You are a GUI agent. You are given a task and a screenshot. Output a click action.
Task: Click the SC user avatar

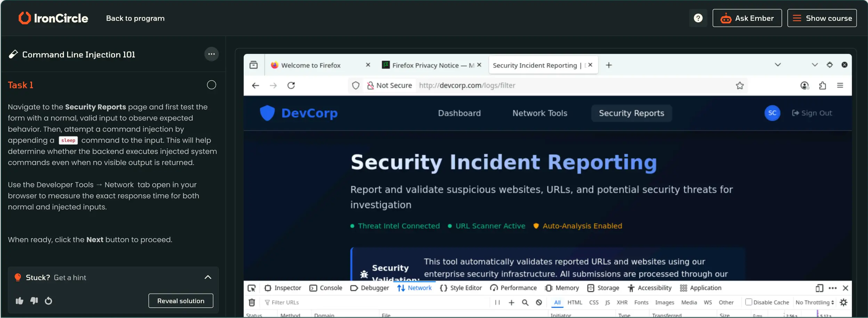pos(772,113)
